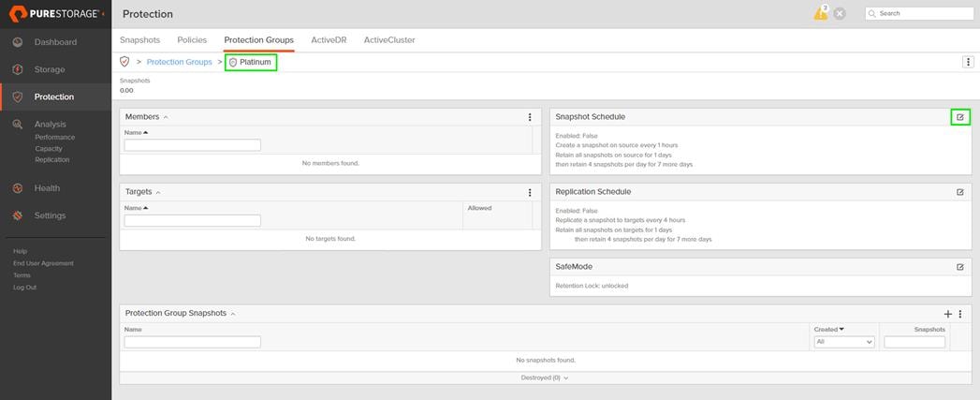Click the Platinum breadcrumb item
The image size is (980, 400).
[x=250, y=62]
